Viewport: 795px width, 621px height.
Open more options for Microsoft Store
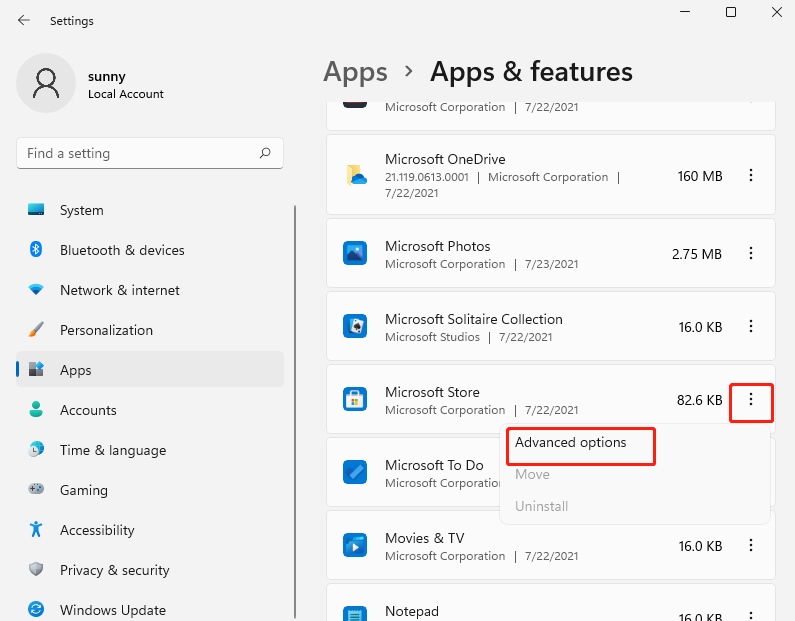tap(751, 399)
